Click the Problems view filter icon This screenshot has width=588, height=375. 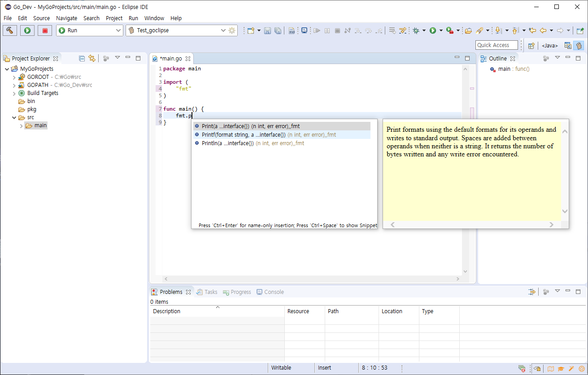click(x=532, y=292)
